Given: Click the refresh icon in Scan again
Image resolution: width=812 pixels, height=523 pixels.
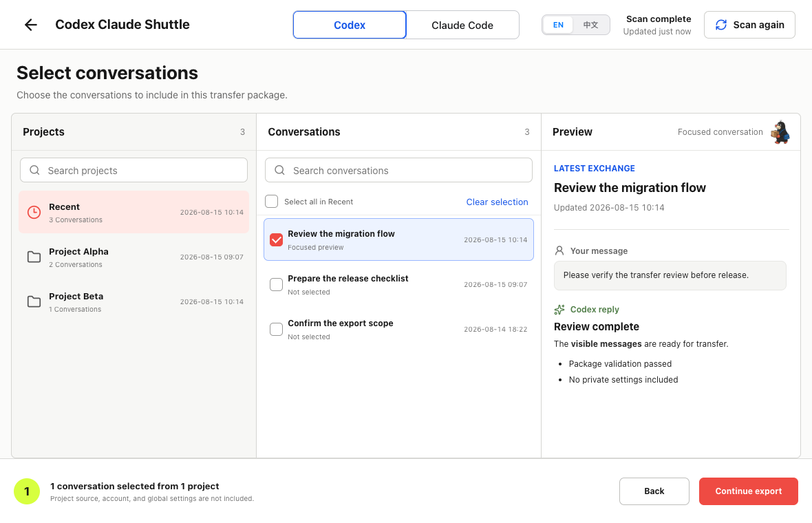Looking at the screenshot, I should (x=721, y=25).
